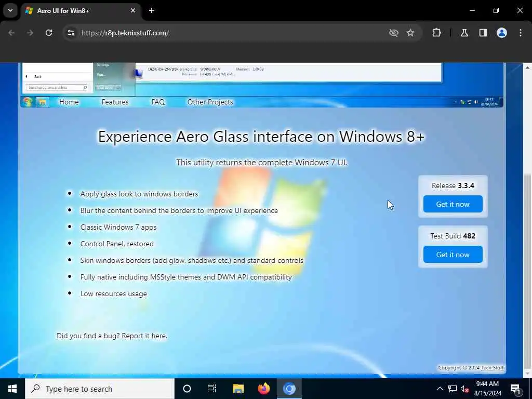Viewport: 532px width, 399px height.
Task: Select the Aero UI for Win8+ tab
Action: pyautogui.click(x=81, y=10)
